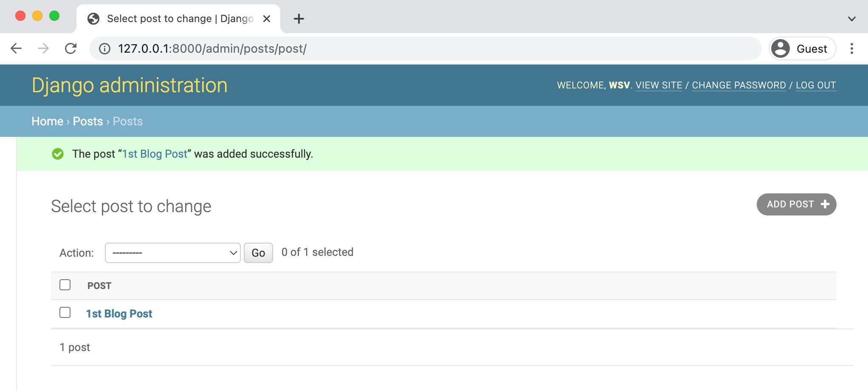868x391 pixels.
Task: Click the green success checkmark icon
Action: point(58,154)
